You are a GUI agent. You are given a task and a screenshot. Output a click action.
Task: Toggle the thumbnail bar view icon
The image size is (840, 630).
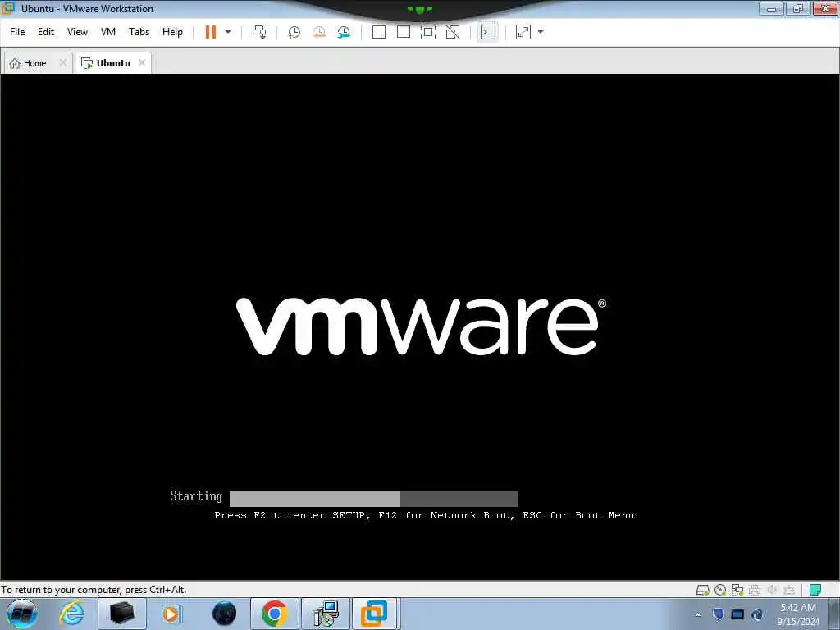[404, 32]
